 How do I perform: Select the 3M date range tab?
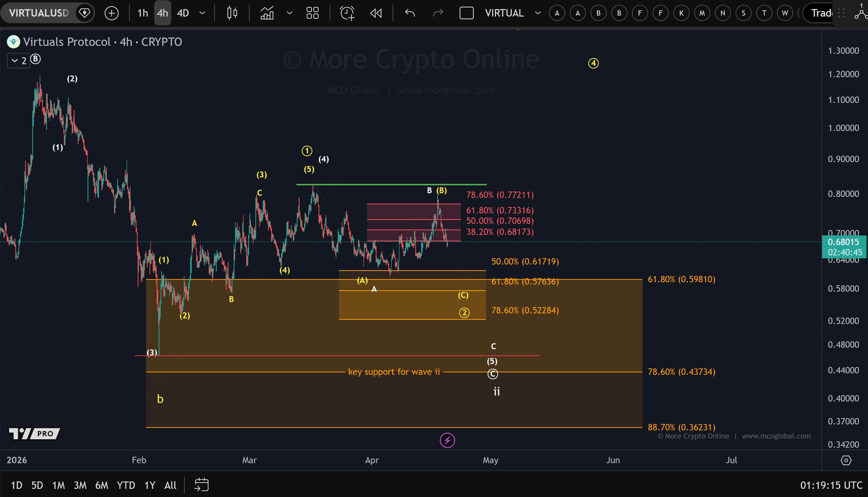point(80,485)
